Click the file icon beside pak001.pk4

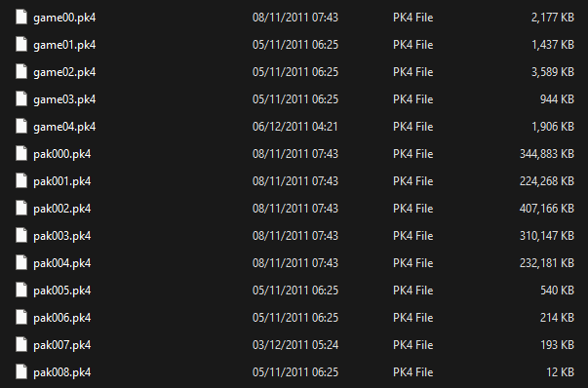(x=21, y=181)
